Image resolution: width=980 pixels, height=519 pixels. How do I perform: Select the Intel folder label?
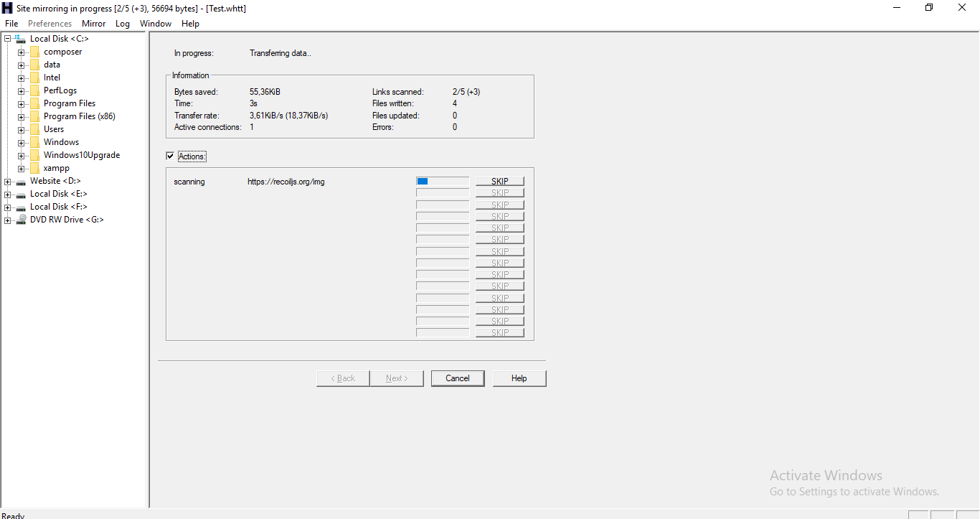(52, 78)
